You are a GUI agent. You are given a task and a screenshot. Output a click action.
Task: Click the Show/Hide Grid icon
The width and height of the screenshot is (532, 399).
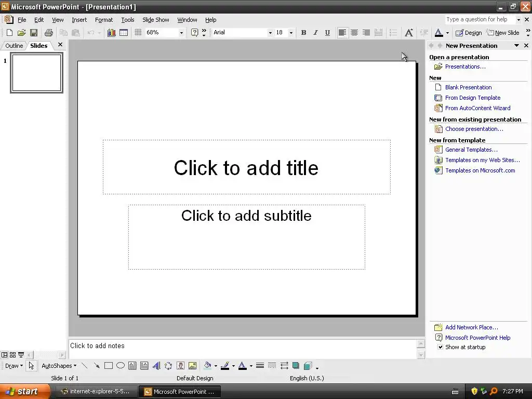(138, 33)
